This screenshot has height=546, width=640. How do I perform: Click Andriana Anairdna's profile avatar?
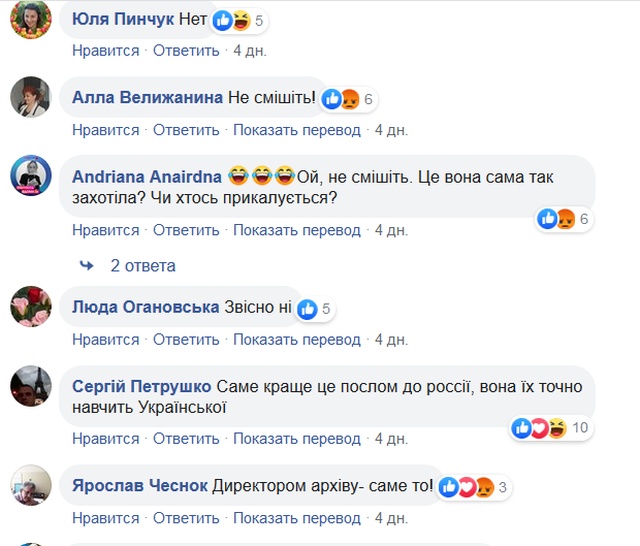(x=30, y=176)
